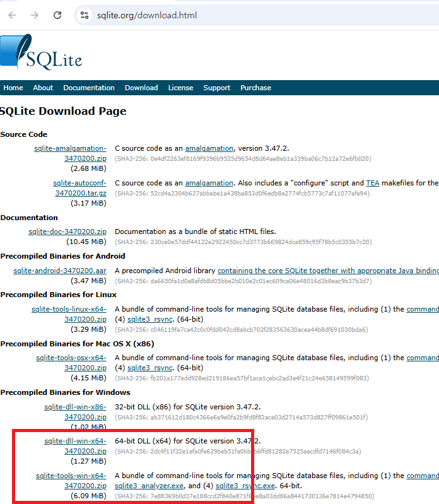
Task: Click the lone 'Documentation' section heading
Action: 29,218
